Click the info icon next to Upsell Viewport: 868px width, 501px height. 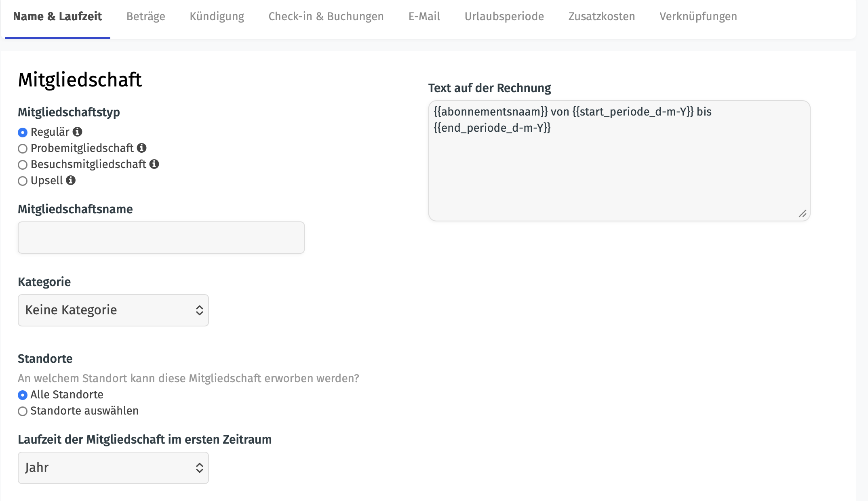[x=71, y=180]
